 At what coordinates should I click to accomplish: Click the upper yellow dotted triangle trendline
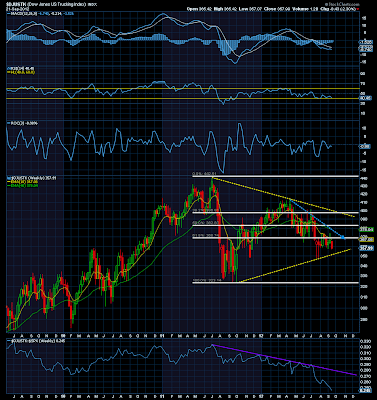click(x=283, y=197)
